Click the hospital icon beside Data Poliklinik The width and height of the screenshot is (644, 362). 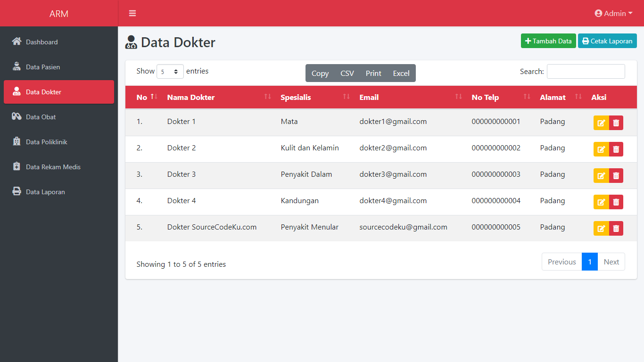pyautogui.click(x=17, y=141)
